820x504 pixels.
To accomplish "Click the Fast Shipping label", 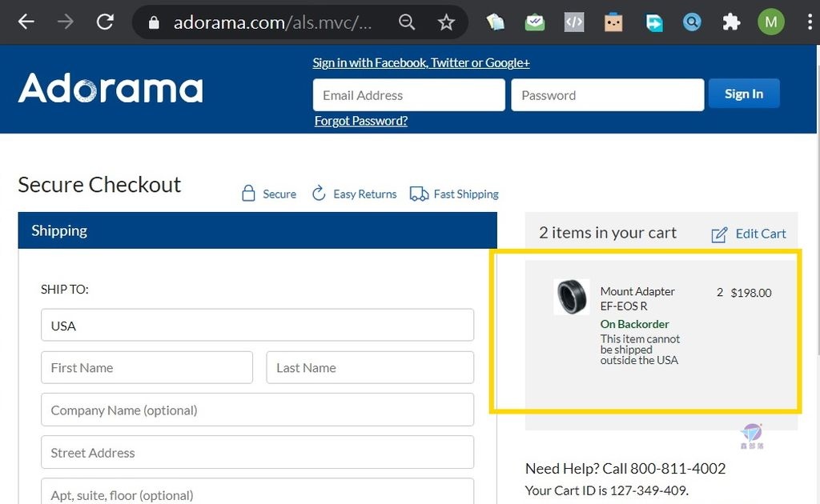I will click(x=466, y=194).
